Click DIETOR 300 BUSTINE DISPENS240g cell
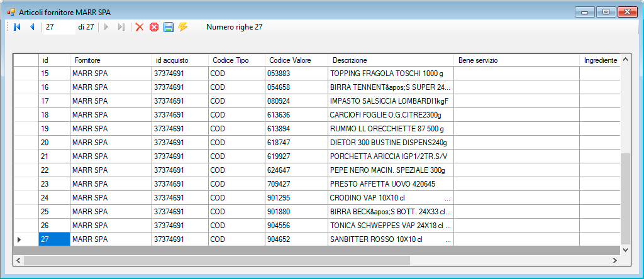This screenshot has height=279, width=644. tap(391, 143)
